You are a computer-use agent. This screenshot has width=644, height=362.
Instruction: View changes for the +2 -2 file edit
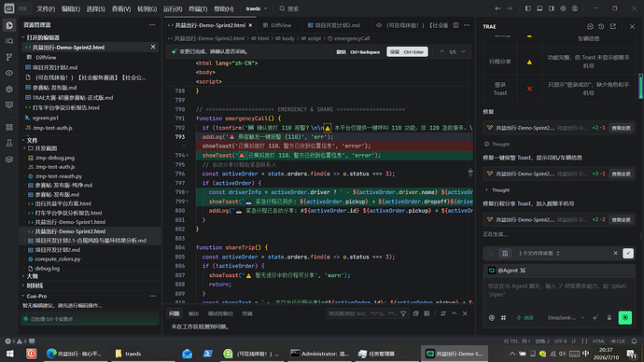point(621,220)
